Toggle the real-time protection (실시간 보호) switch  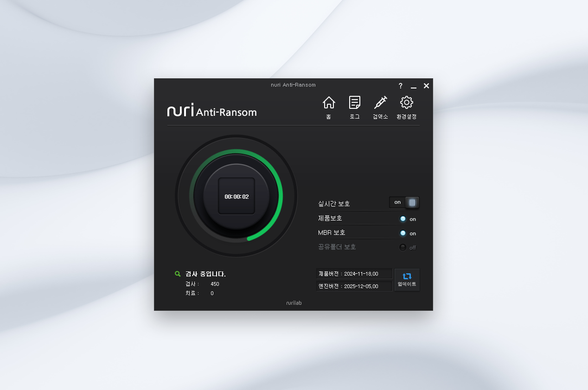[404, 202]
